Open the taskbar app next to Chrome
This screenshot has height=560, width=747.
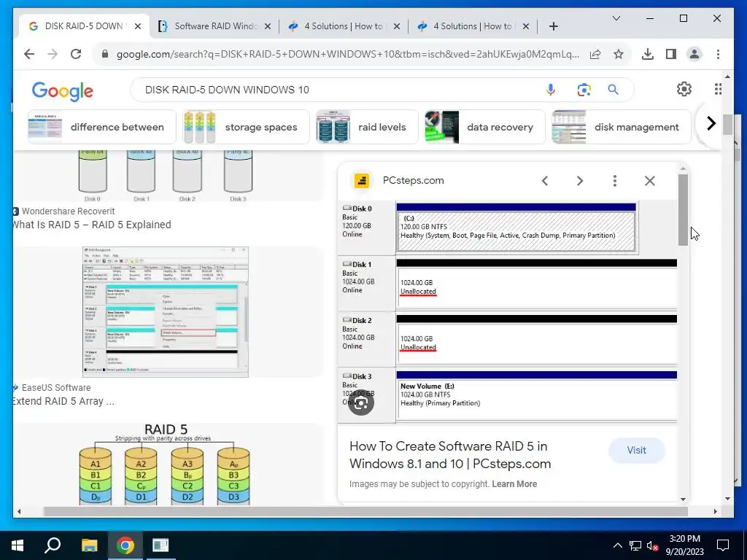click(160, 545)
